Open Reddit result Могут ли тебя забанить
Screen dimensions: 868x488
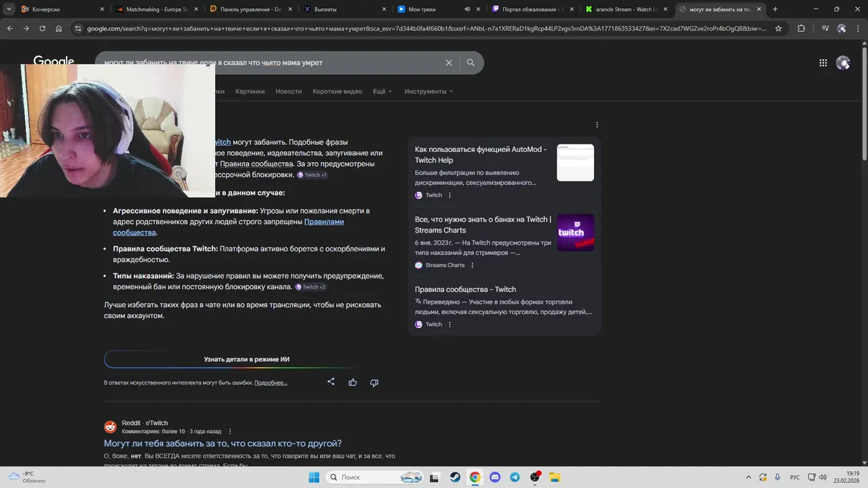(x=222, y=444)
